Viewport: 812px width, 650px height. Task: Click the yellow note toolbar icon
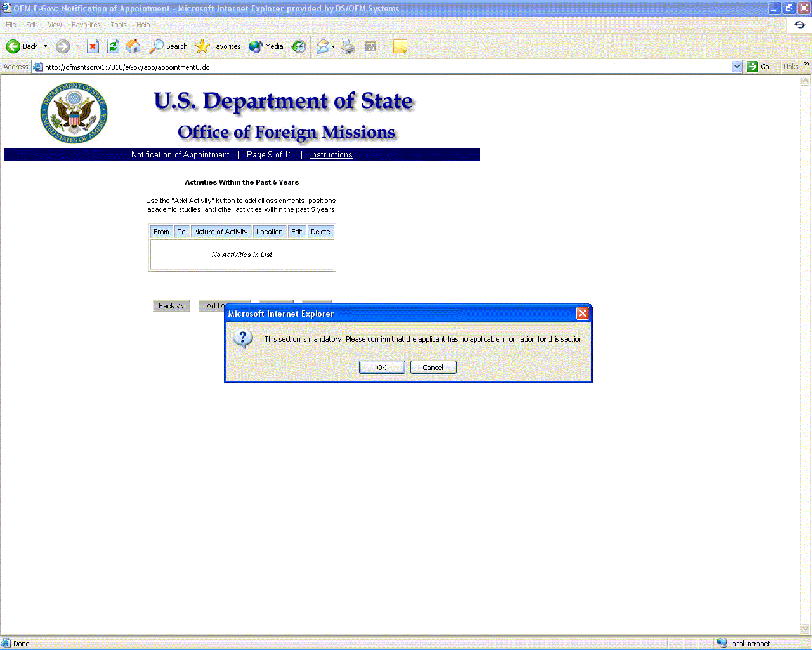pos(400,46)
